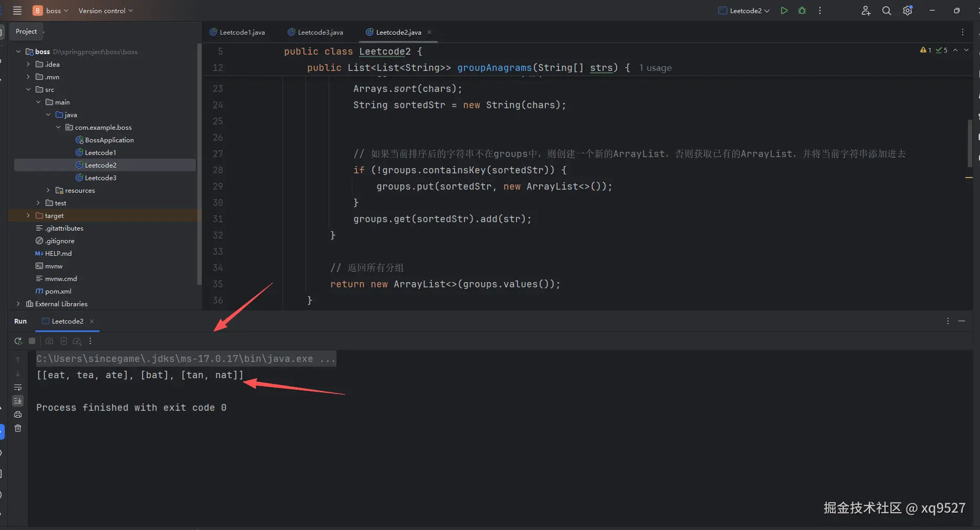
Task: Jump to next highlighted problem arrow
Action: (966, 50)
